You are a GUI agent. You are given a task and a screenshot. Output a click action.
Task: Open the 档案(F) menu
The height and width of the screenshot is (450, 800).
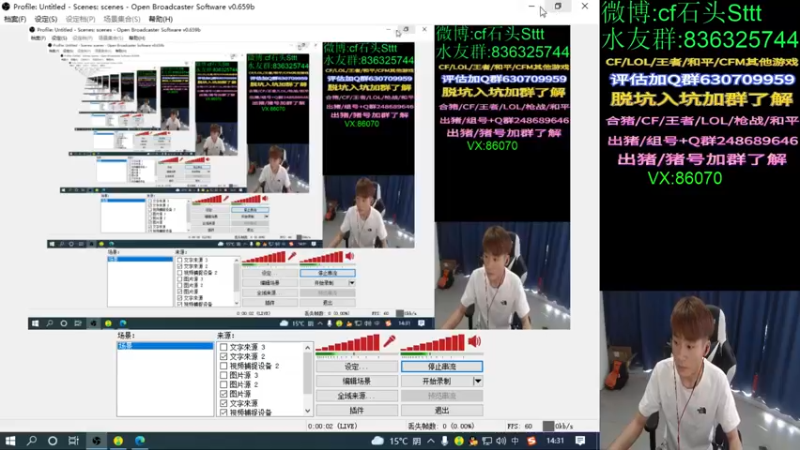(15, 19)
